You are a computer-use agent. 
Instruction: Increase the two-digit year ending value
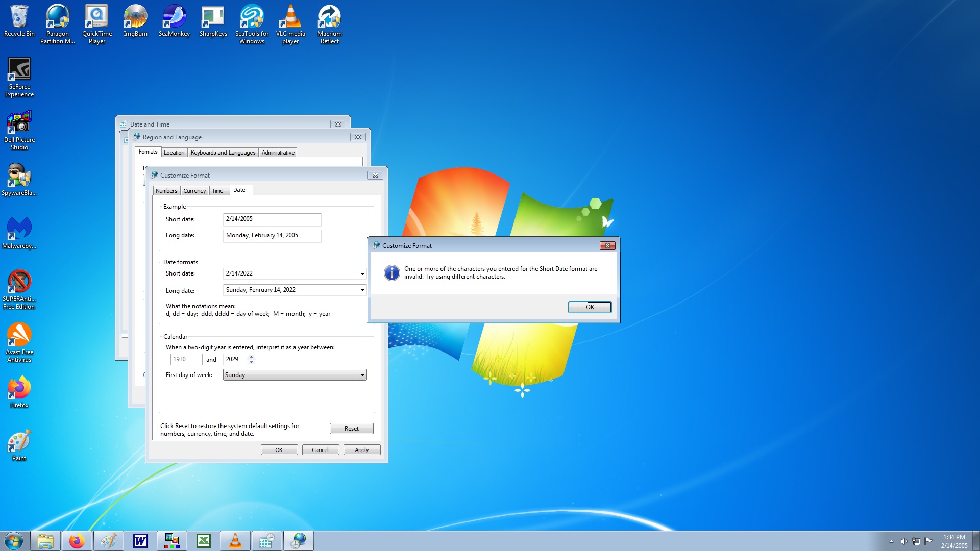pos(251,357)
